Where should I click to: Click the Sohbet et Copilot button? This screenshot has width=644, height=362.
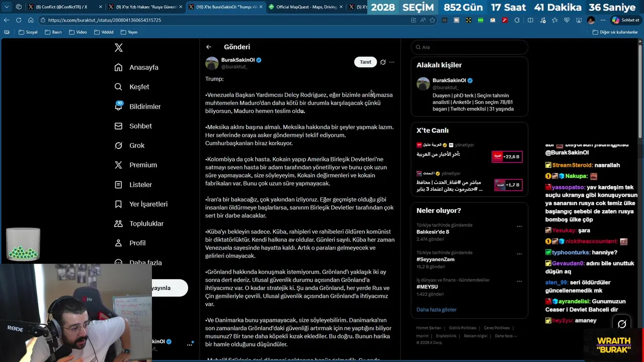[625, 20]
